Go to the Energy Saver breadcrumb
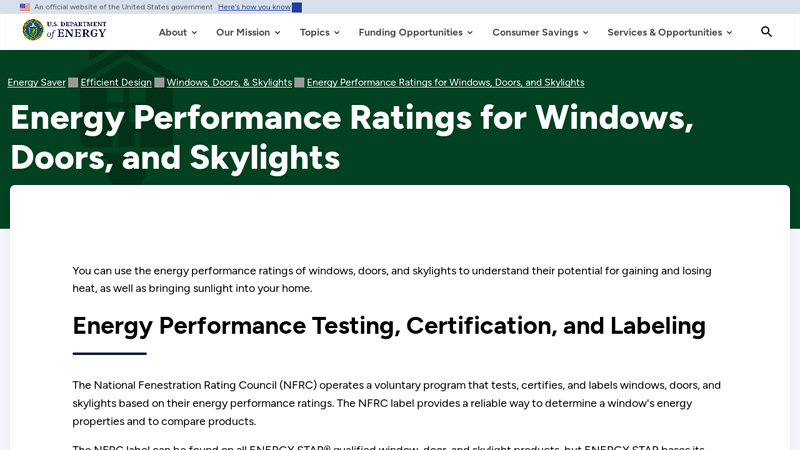Viewport: 800px width, 450px height. 37,82
